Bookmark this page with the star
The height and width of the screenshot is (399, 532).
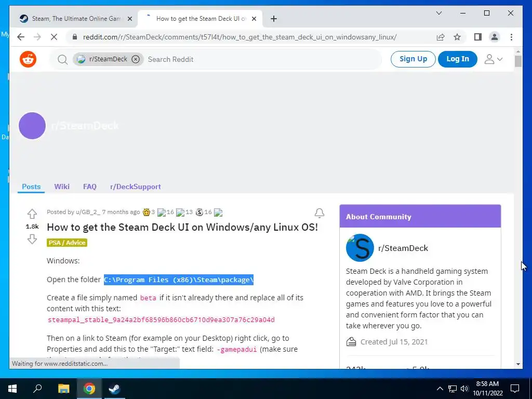coord(457,37)
